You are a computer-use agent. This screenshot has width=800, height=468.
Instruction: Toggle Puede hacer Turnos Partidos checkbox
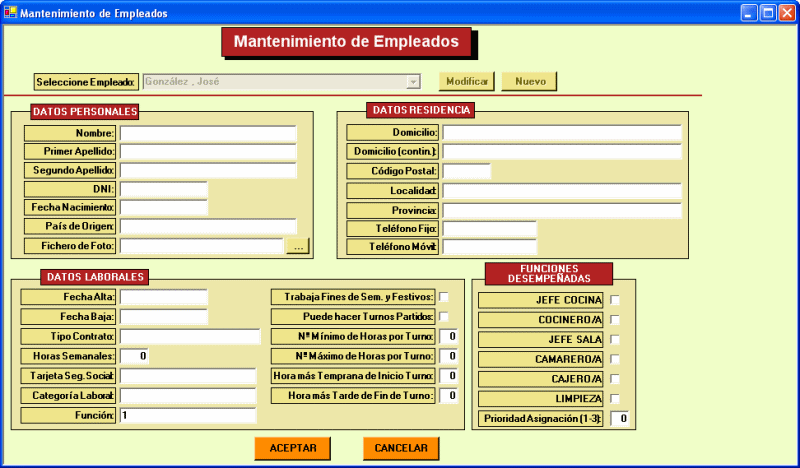click(444, 317)
